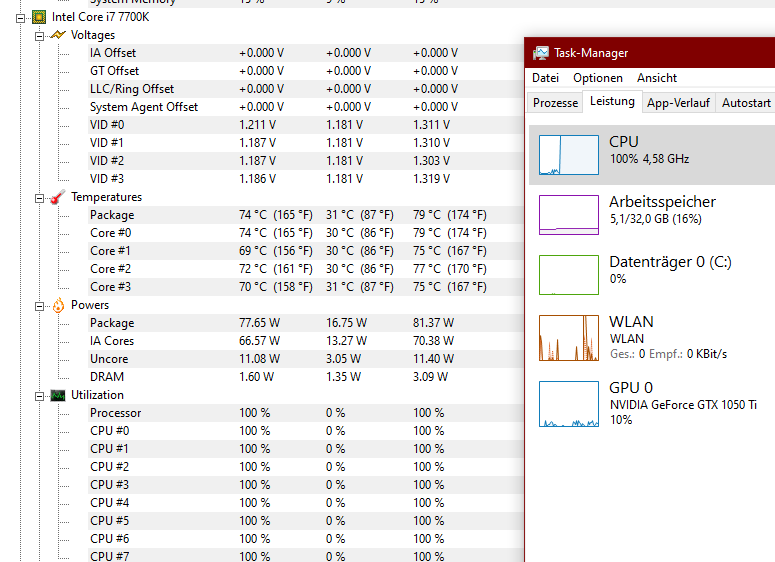
Task: Open the Datei menu in Task-Manager
Action: (545, 78)
